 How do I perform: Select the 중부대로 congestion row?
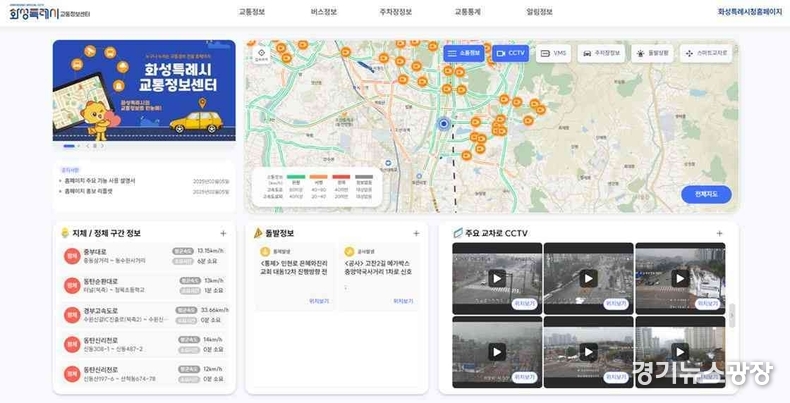point(144,256)
